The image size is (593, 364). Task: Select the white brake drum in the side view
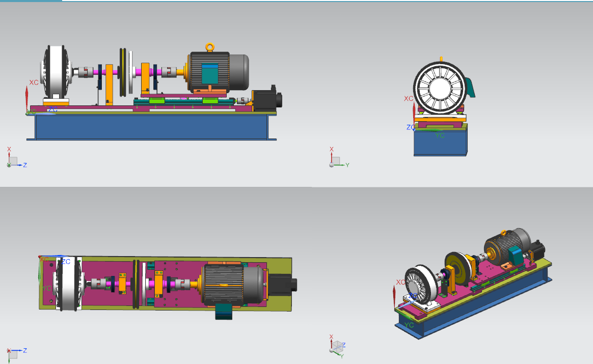point(56,72)
